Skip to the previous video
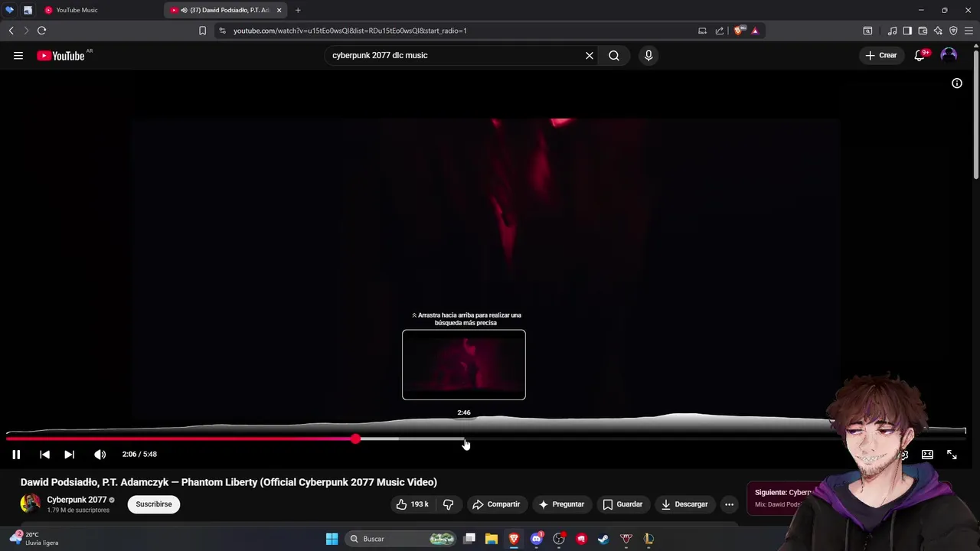Image resolution: width=980 pixels, height=551 pixels. [44, 455]
